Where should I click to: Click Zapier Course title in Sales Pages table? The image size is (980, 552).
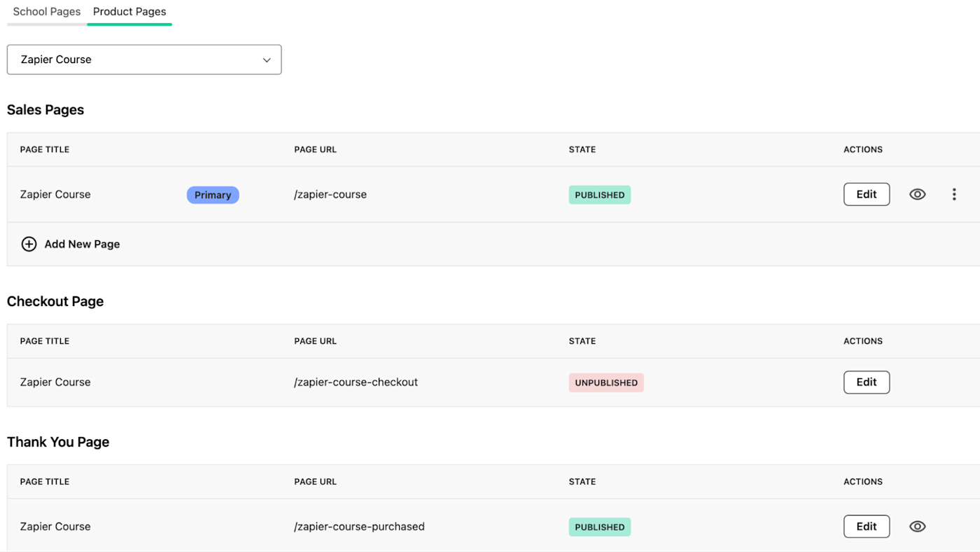tap(55, 195)
